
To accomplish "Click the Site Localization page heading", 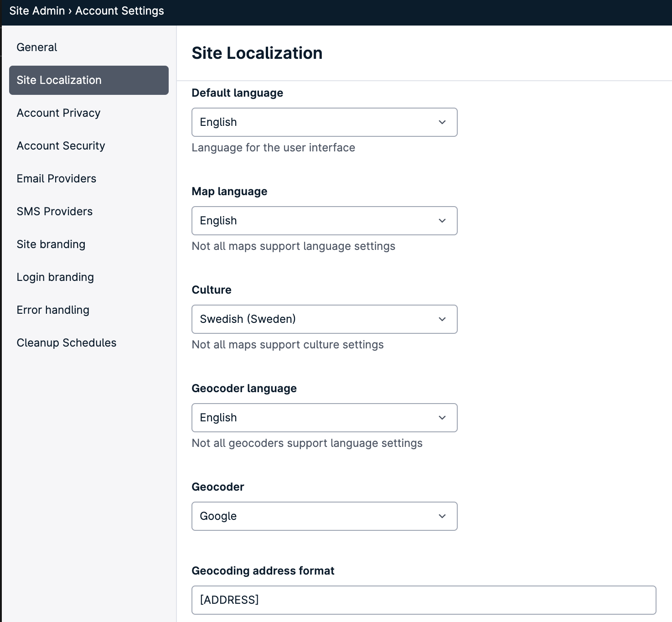I will pos(257,53).
